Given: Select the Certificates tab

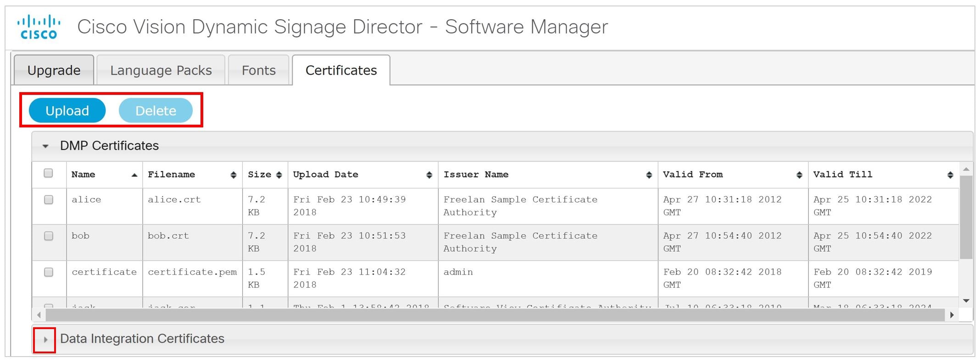Looking at the screenshot, I should [x=341, y=70].
